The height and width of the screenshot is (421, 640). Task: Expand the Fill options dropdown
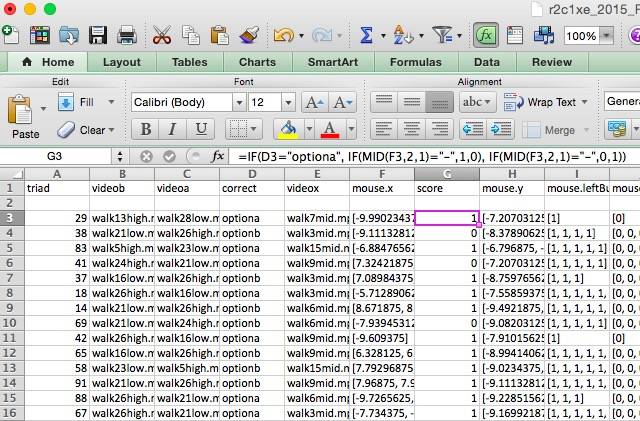click(111, 102)
